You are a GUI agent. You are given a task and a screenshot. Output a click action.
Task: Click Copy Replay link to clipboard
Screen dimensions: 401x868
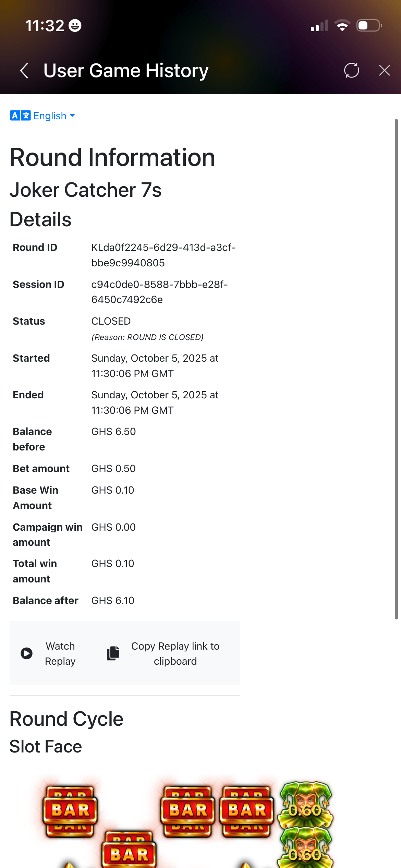(175, 653)
